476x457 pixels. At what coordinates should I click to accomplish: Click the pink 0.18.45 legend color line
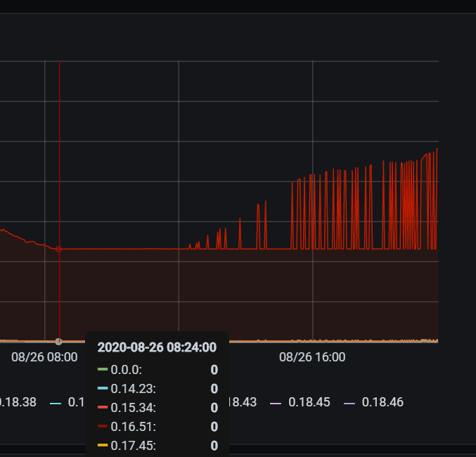(276, 404)
